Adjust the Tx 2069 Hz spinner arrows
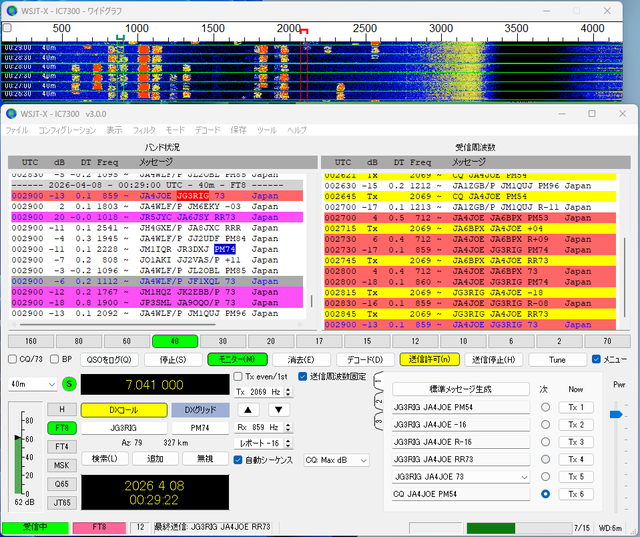The height and width of the screenshot is (537, 640). click(288, 392)
